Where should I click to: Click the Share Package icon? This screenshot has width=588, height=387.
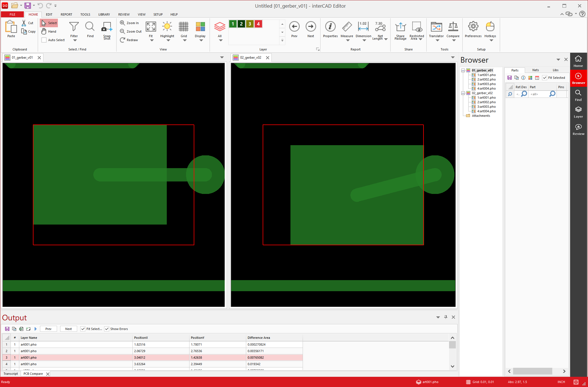click(400, 27)
